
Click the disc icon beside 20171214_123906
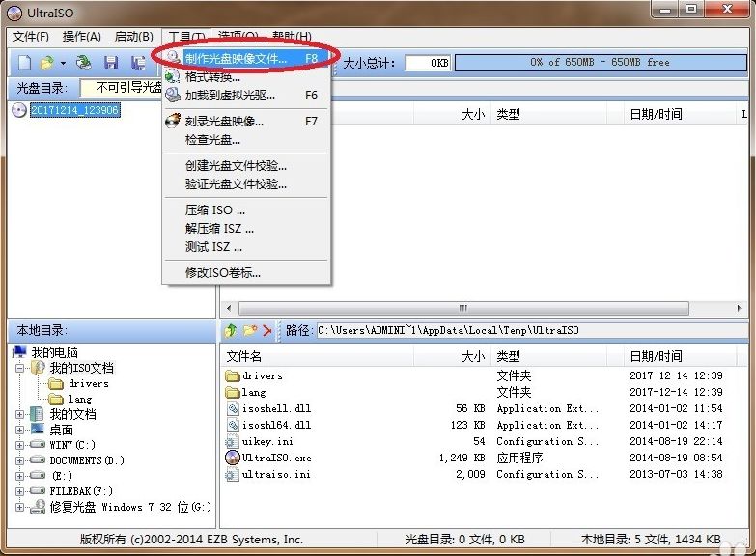click(18, 110)
